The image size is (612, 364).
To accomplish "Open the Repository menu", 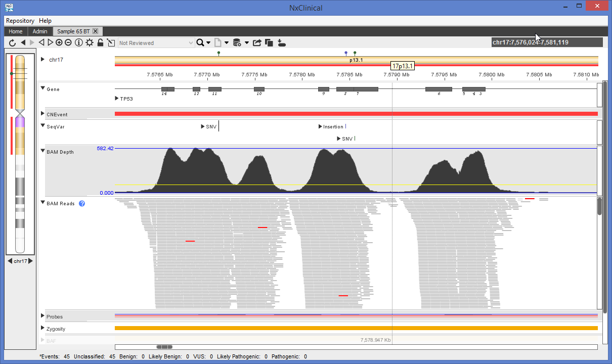I will [20, 21].
